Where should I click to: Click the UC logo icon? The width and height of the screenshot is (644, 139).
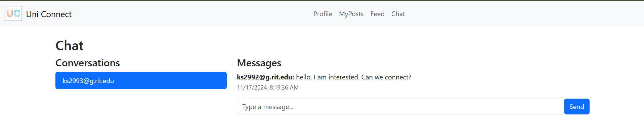point(13,13)
